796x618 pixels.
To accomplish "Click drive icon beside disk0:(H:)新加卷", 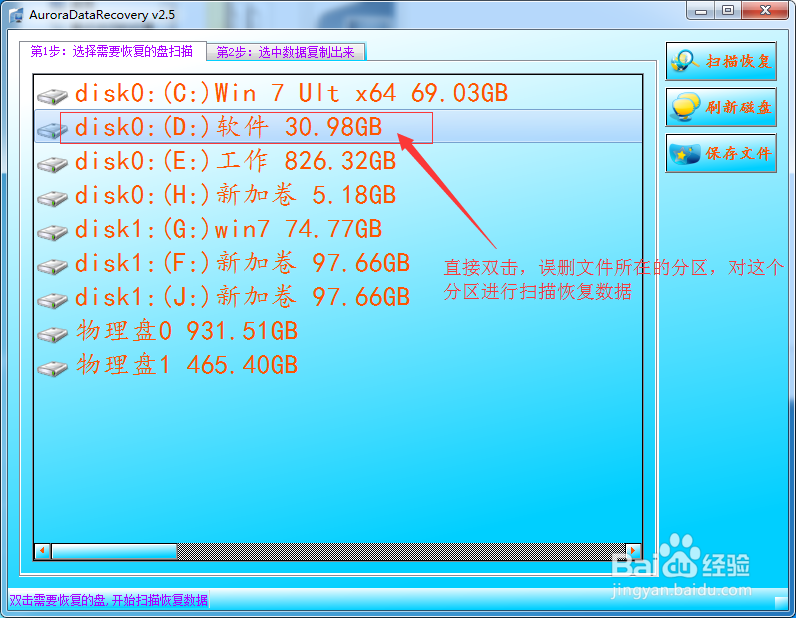I will (x=52, y=198).
